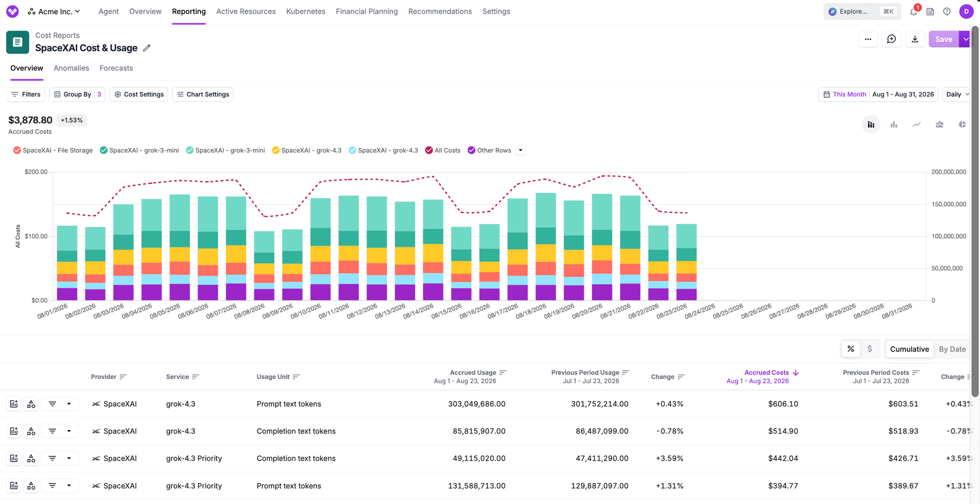This screenshot has height=504, width=980.
Task: Click the green Cost Reports document icon
Action: [x=17, y=42]
